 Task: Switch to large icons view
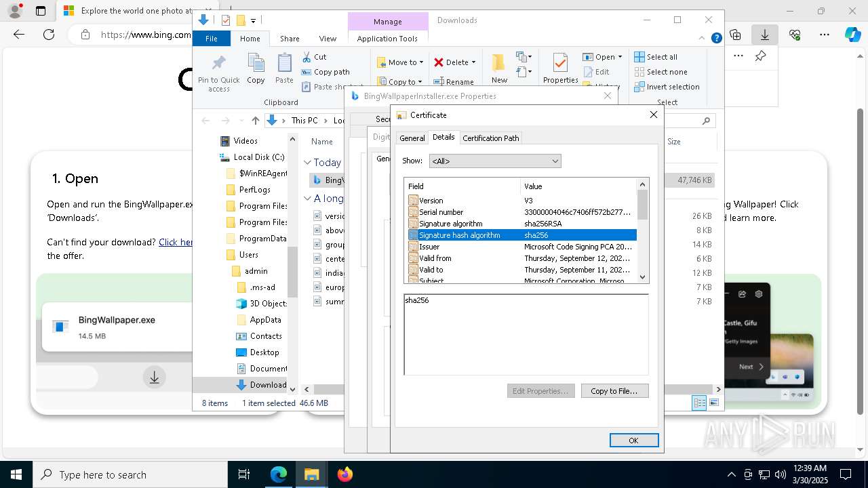click(713, 403)
